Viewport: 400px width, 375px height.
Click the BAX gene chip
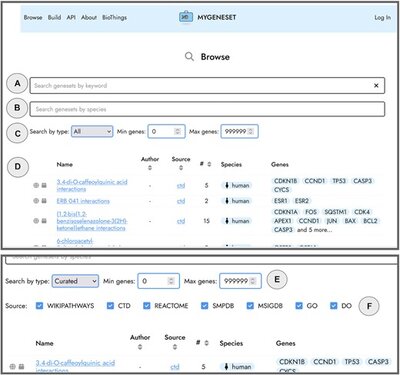[350, 221]
